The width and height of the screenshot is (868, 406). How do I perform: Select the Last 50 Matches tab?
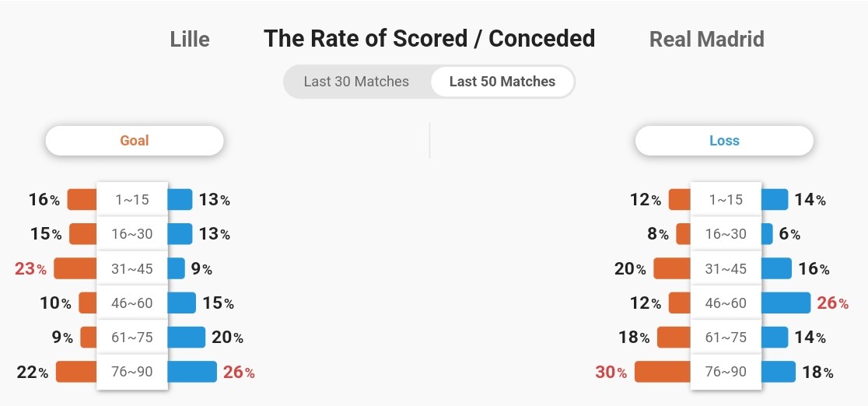click(x=502, y=82)
